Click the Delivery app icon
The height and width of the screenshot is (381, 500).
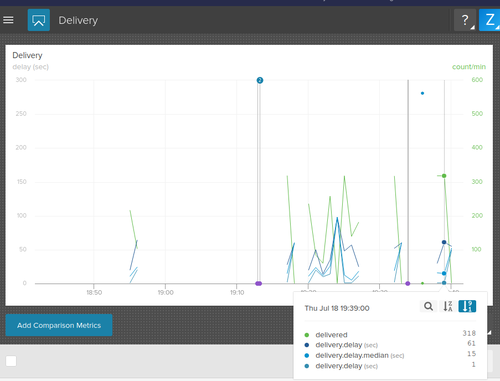39,20
